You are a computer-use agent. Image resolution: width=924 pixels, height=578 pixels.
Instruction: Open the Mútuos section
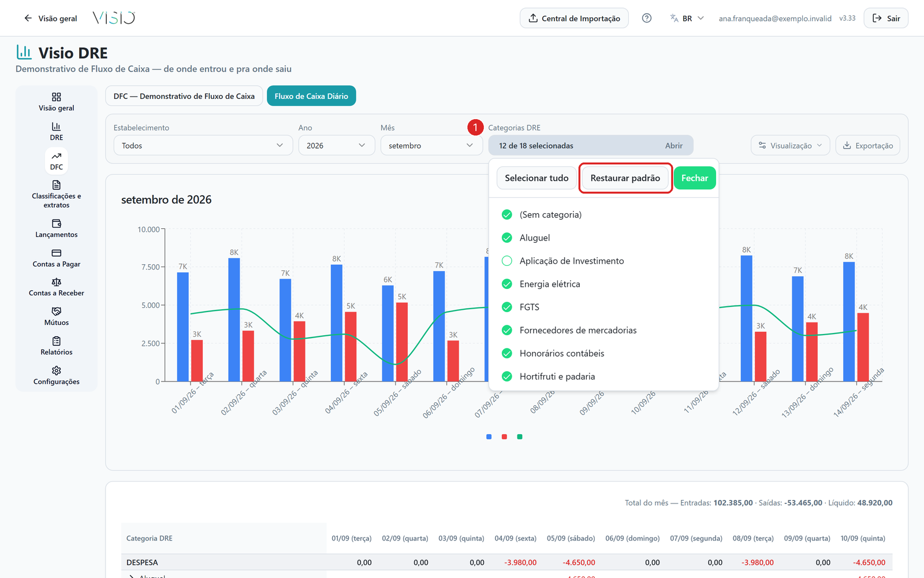(56, 317)
